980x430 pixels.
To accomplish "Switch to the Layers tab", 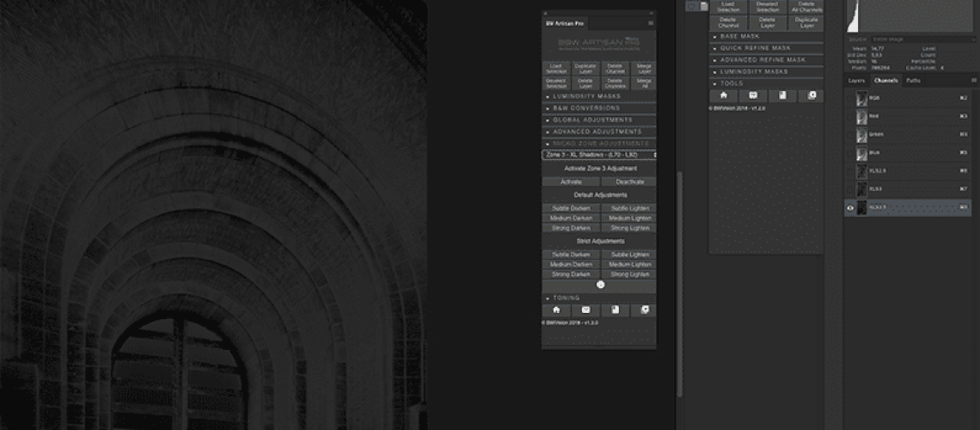I will click(856, 81).
